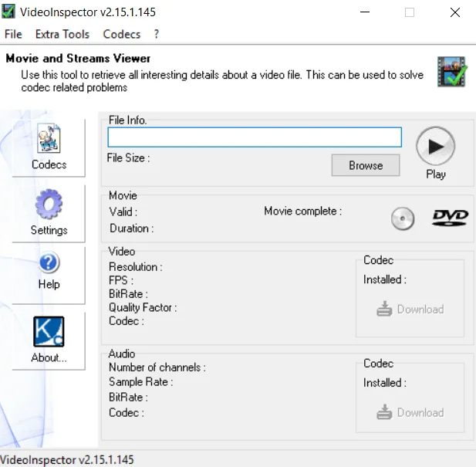The width and height of the screenshot is (476, 467).
Task: Click the Help question mark icon
Action: point(49,262)
